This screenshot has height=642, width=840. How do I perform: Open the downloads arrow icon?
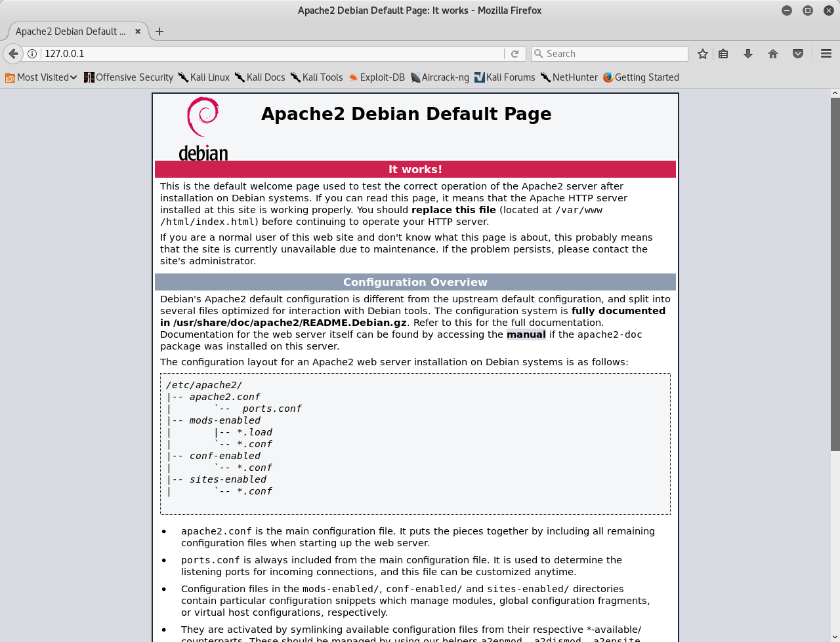[x=748, y=54]
